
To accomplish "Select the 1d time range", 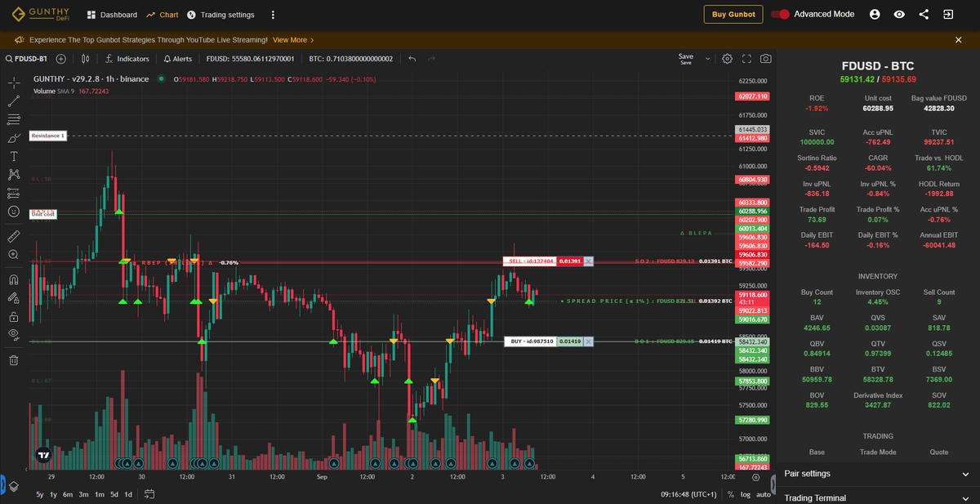I will tap(128, 494).
